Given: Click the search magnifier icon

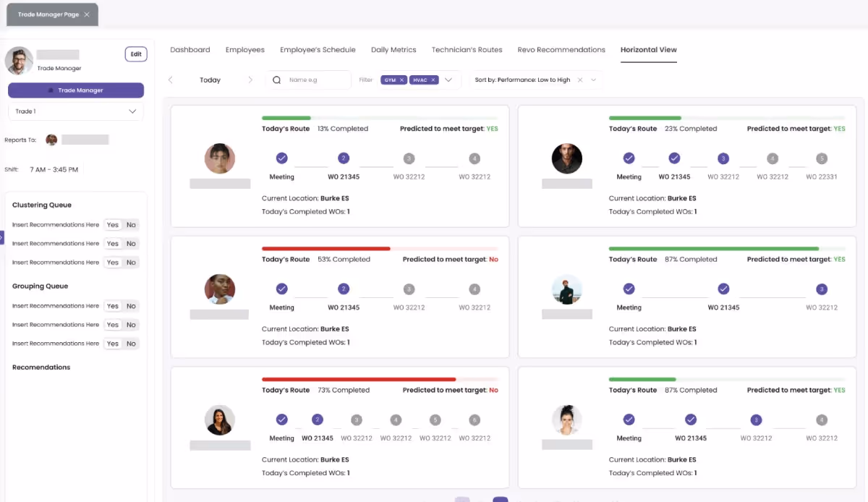Looking at the screenshot, I should tap(276, 80).
